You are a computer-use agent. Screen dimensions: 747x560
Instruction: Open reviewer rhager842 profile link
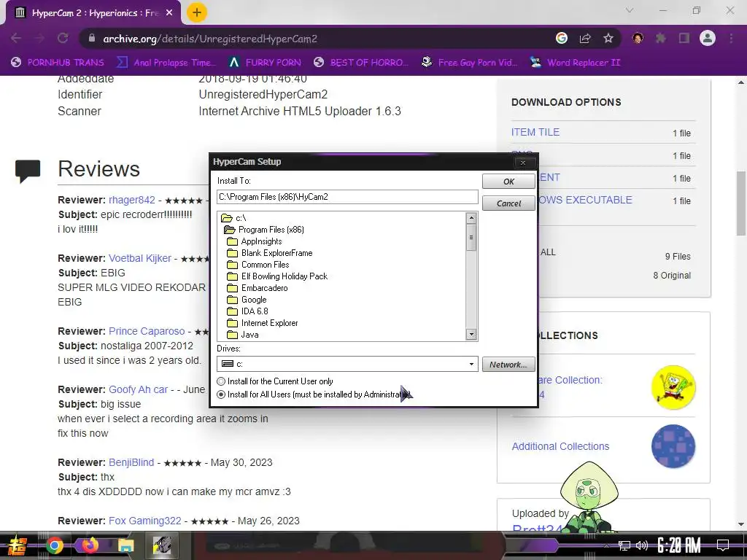tap(132, 200)
